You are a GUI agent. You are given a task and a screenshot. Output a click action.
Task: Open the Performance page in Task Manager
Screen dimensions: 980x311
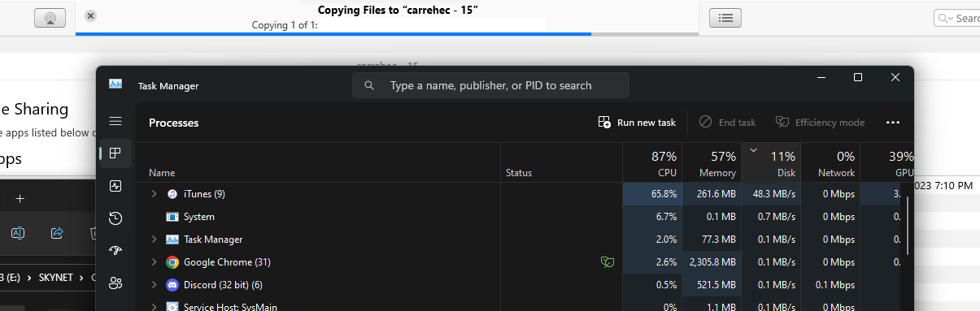pos(115,186)
